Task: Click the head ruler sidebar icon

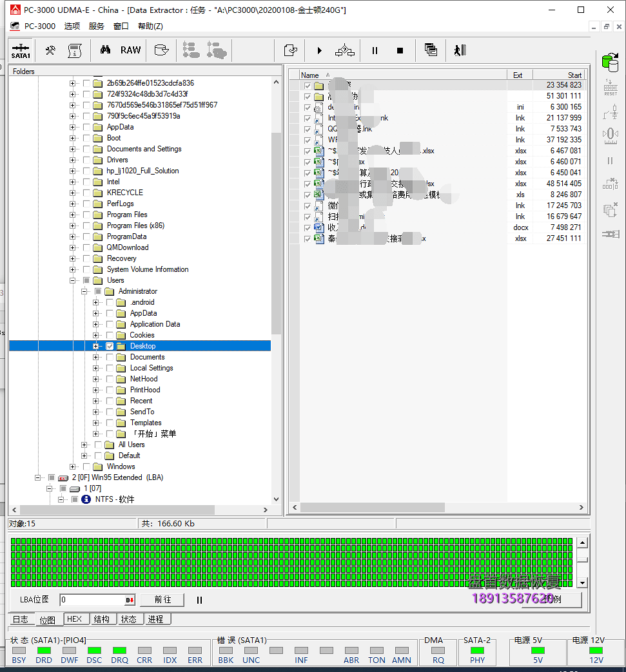Action: tap(611, 137)
